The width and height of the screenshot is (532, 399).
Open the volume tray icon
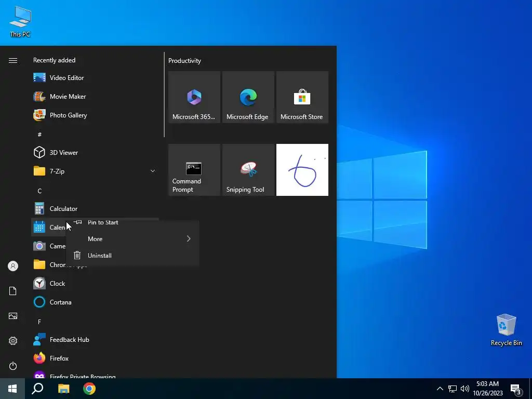[465, 389]
